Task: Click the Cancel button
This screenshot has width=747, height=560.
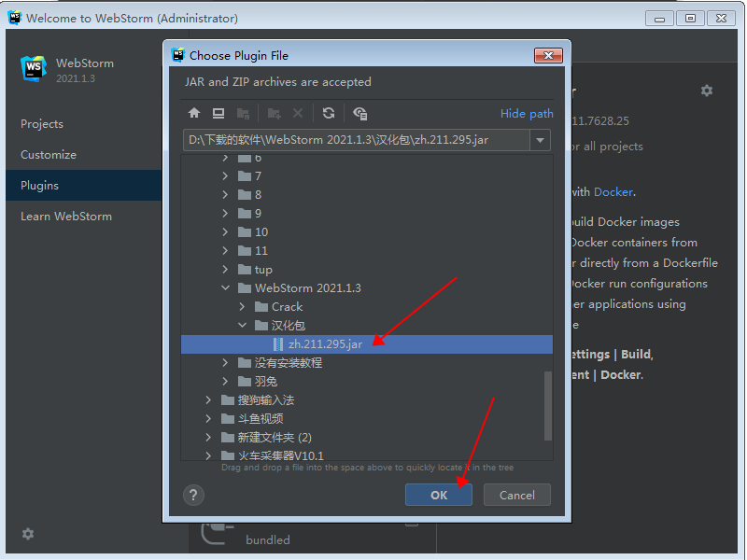Action: 517,496
